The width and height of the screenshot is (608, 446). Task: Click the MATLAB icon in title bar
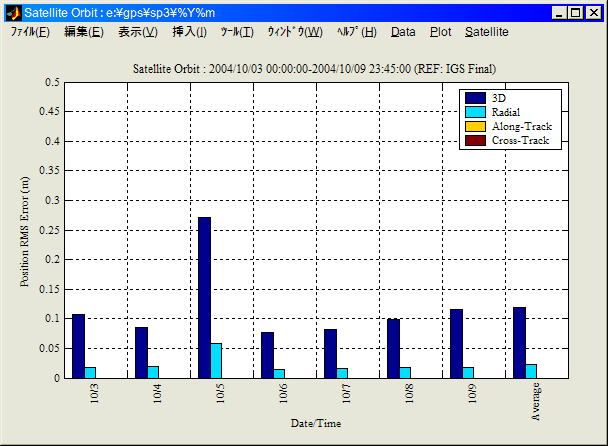point(14,13)
